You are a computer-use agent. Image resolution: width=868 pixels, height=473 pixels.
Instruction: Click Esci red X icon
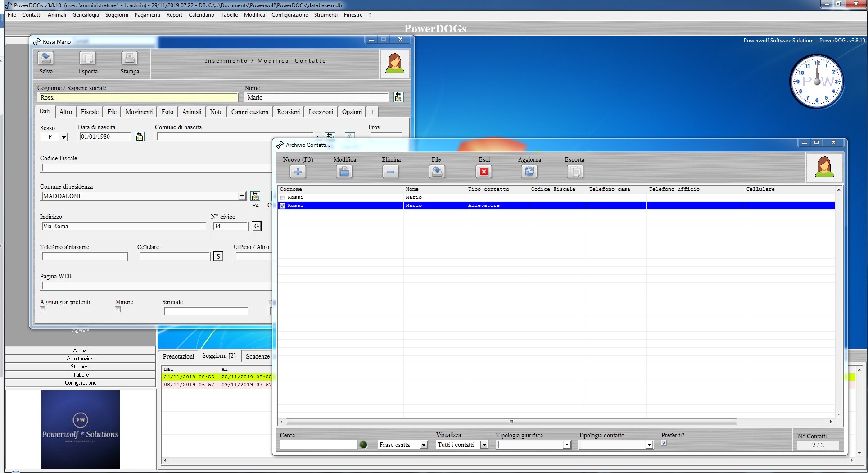click(x=484, y=172)
